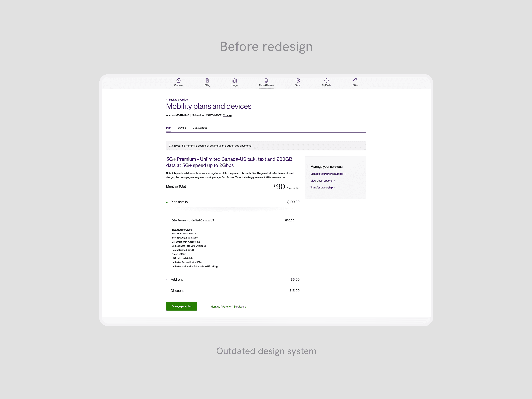Open Manage your phone number link

point(328,174)
